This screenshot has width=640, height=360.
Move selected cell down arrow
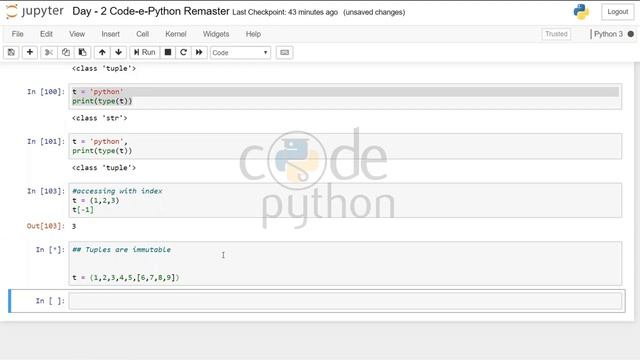click(118, 52)
